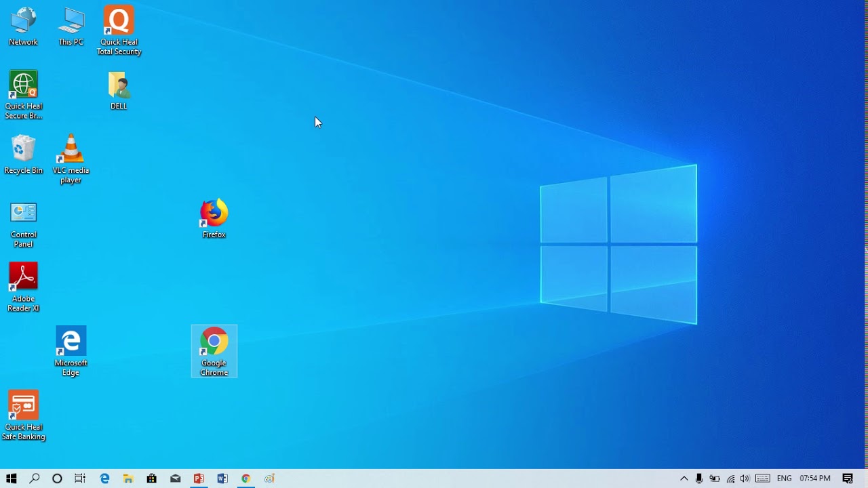Switch to PowerPoint on taskbar
Viewport: 868px width, 488px height.
click(199, 479)
